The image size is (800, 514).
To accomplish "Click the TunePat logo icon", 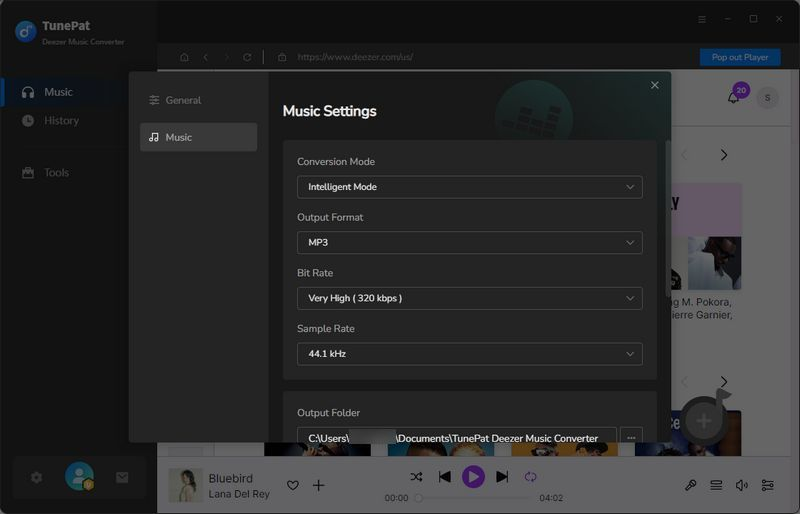I will tap(26, 31).
